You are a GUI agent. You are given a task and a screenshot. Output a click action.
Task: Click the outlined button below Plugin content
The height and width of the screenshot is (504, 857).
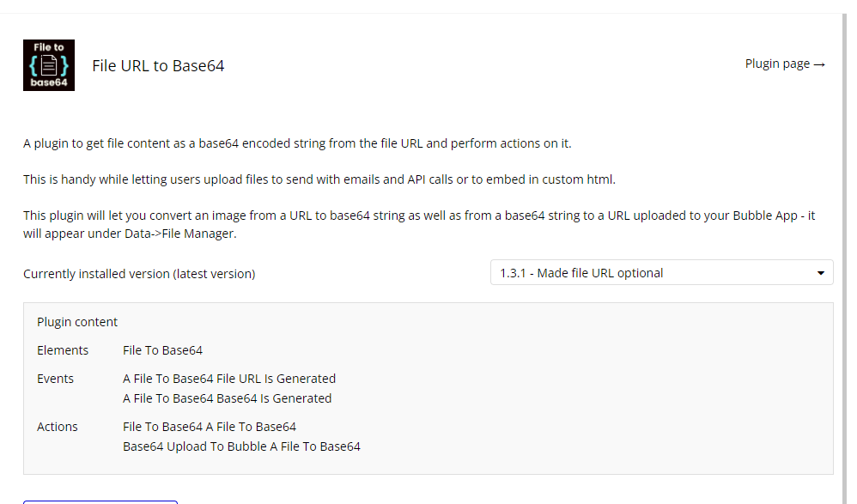click(100, 501)
